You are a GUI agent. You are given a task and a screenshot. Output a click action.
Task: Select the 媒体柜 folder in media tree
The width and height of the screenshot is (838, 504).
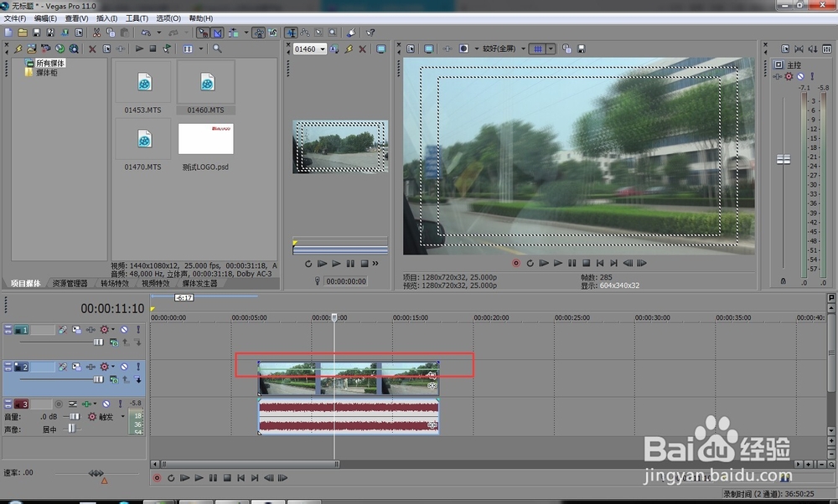(x=46, y=73)
